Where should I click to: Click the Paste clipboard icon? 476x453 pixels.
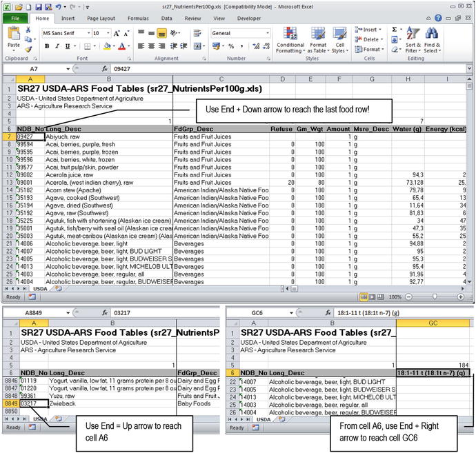pos(14,33)
